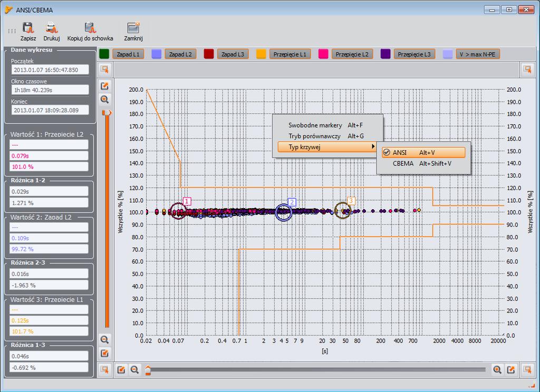Open the Swobodne markery menu entry
The image size is (540, 392).
(327, 125)
